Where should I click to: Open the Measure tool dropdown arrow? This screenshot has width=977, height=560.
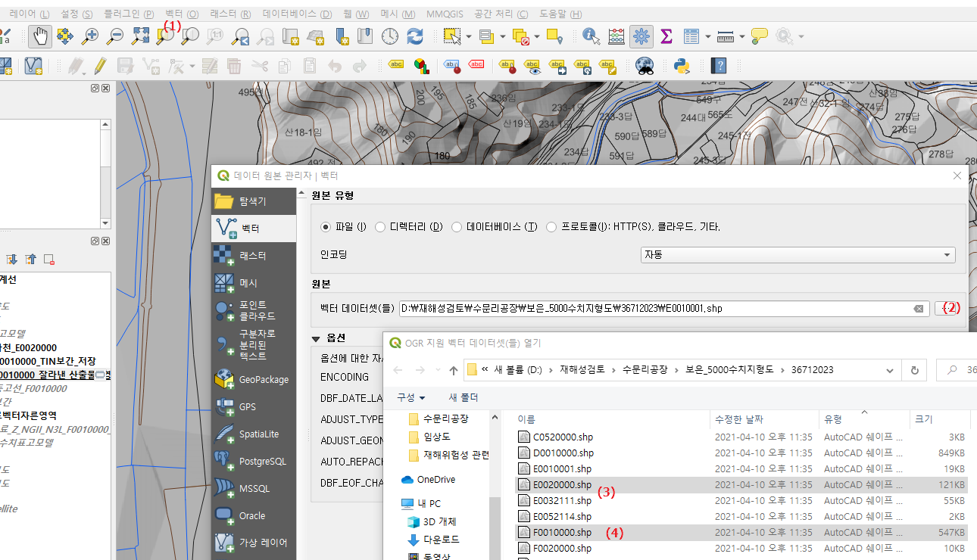(x=741, y=36)
